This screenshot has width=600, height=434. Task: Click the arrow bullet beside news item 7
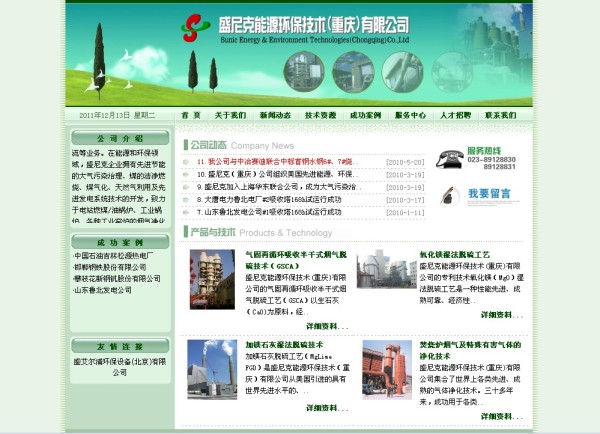point(186,212)
